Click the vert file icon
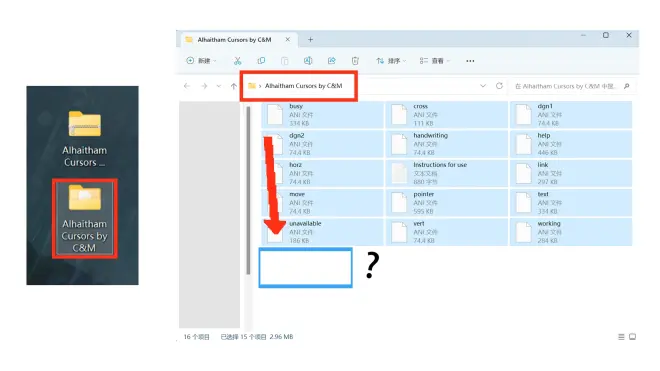 click(399, 232)
